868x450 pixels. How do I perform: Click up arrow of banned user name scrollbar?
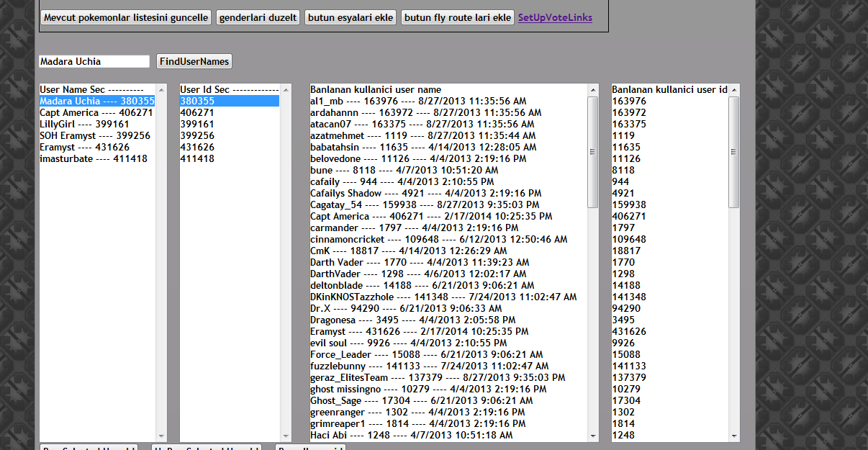(593, 90)
